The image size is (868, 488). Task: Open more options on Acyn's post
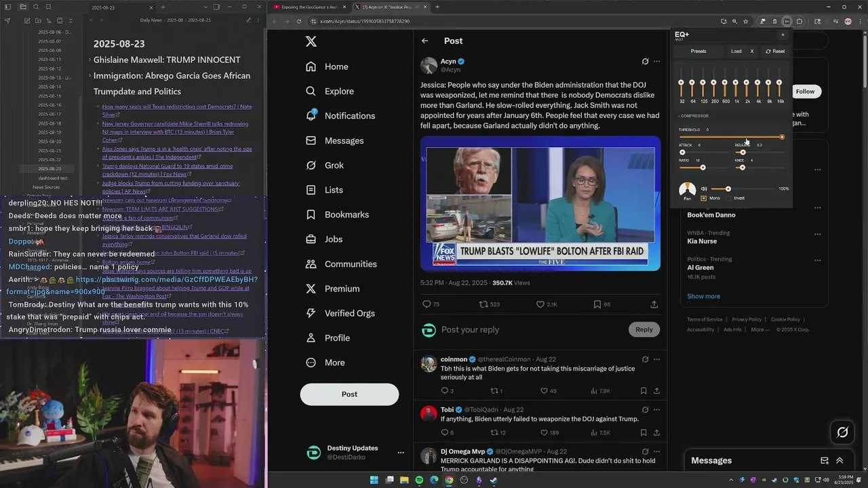point(656,62)
